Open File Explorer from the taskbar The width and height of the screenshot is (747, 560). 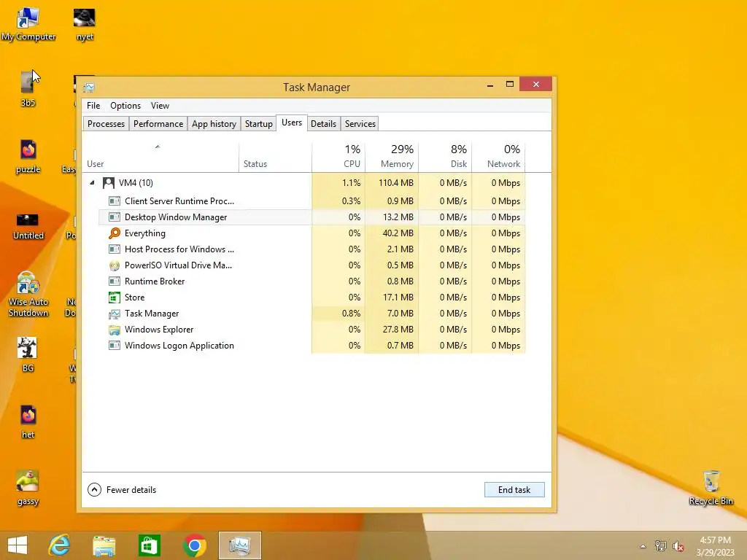(x=104, y=545)
